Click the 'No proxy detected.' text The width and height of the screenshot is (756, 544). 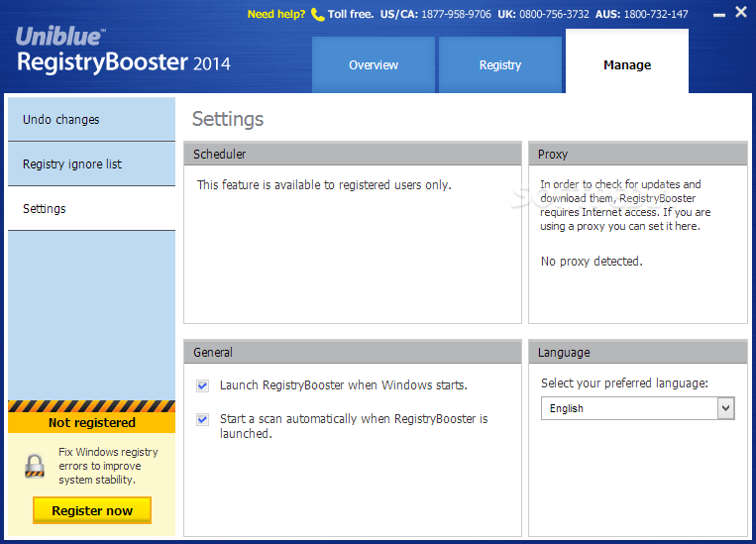click(x=592, y=262)
